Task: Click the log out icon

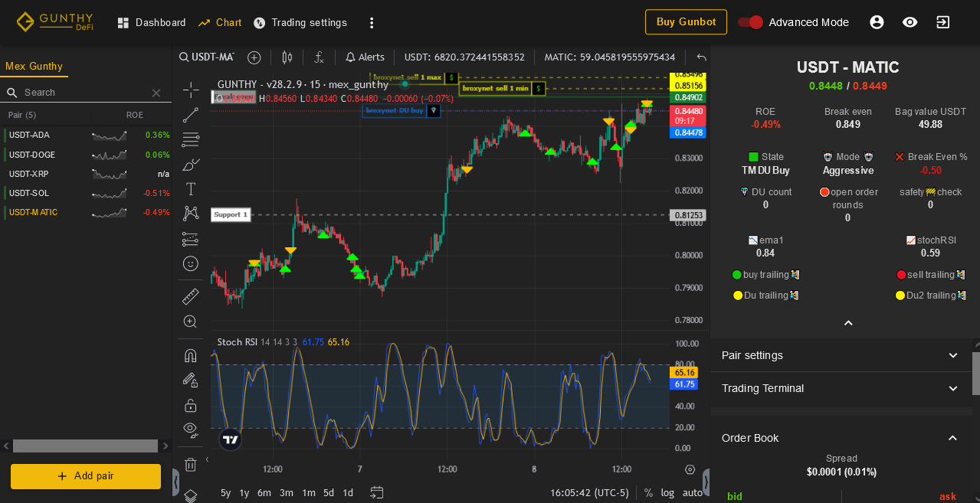Action: coord(943,22)
